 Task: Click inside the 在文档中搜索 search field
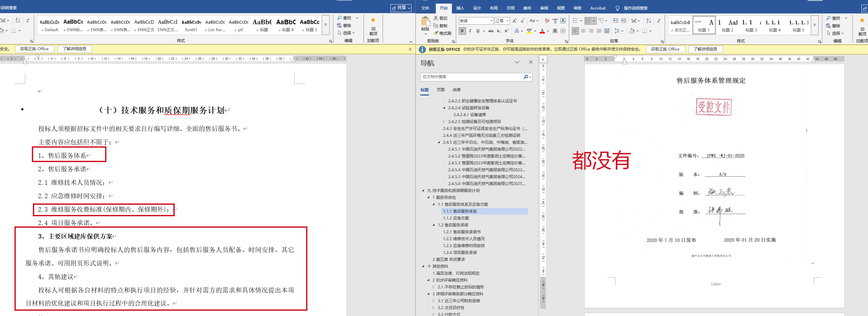pyautogui.click(x=471, y=77)
